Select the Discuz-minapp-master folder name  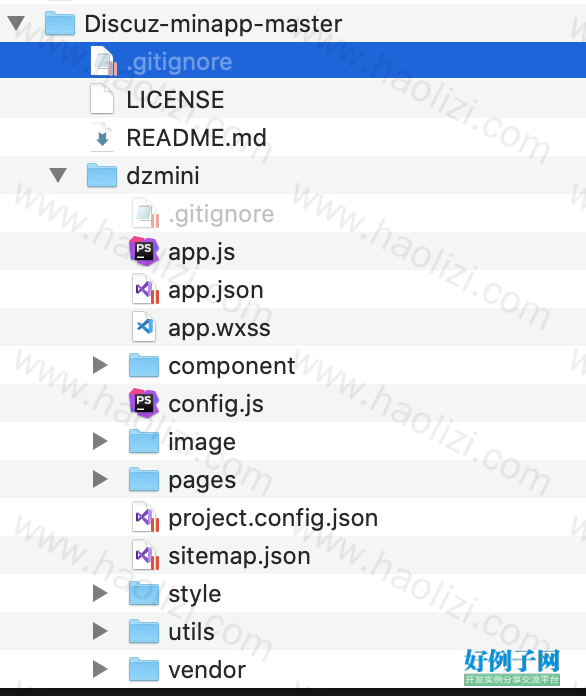point(213,24)
